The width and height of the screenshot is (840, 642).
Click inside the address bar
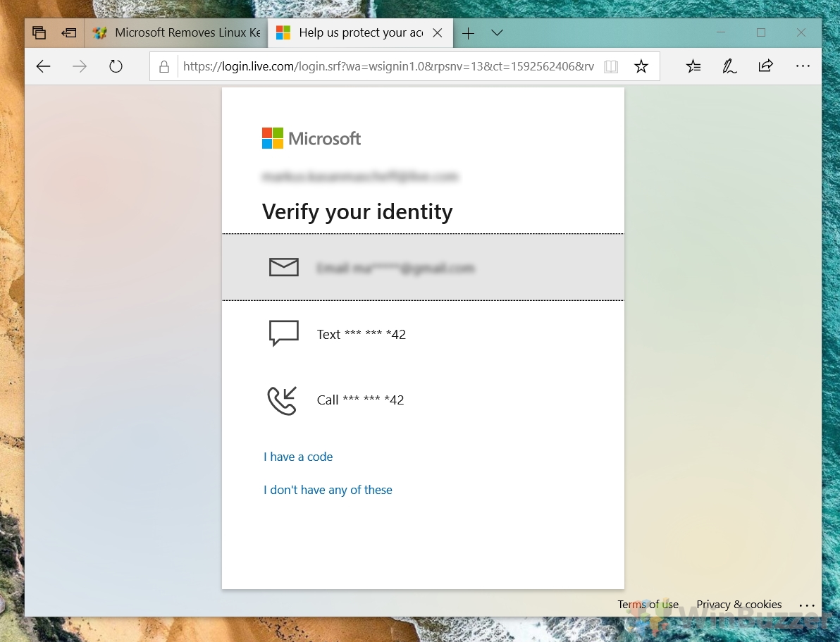388,66
